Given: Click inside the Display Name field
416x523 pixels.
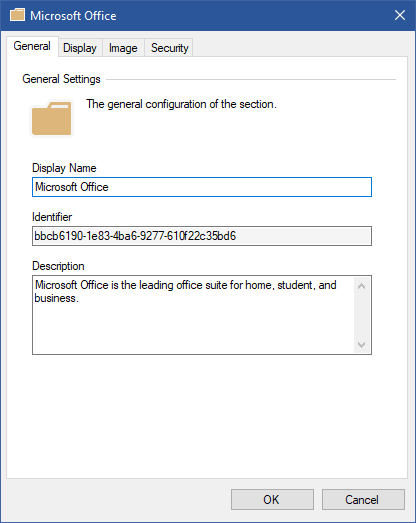Looking at the screenshot, I should click(202, 187).
